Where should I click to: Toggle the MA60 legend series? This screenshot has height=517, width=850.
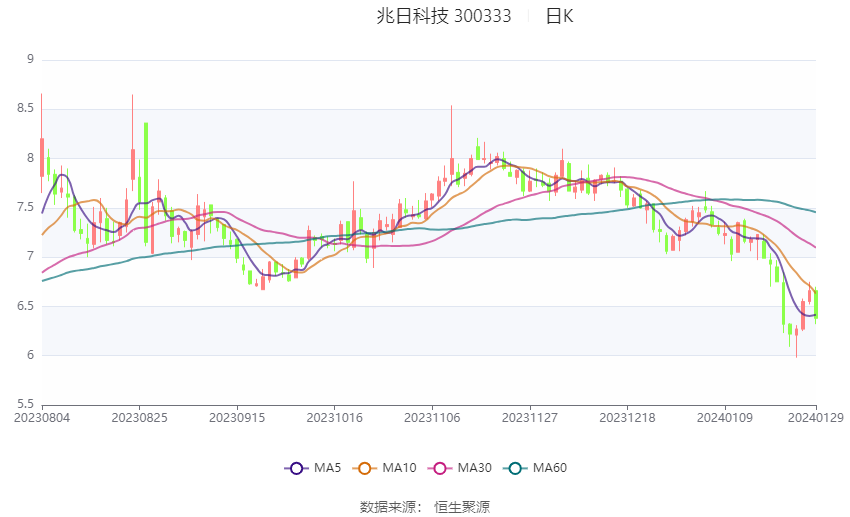[x=535, y=468]
